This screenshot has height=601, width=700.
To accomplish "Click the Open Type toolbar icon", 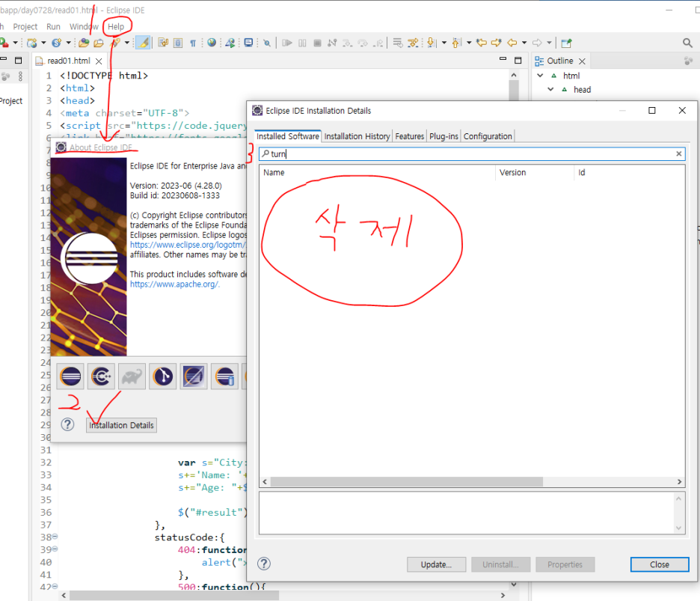I will coord(84,43).
